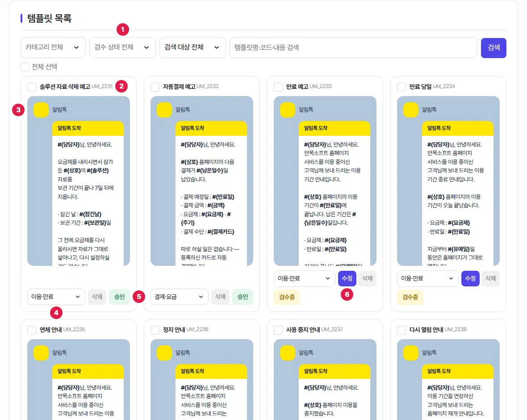The height and width of the screenshot is (420, 527).
Task: Click 삭제 in 솔루션 자료 삭제 예고 card
Action: 97,297
